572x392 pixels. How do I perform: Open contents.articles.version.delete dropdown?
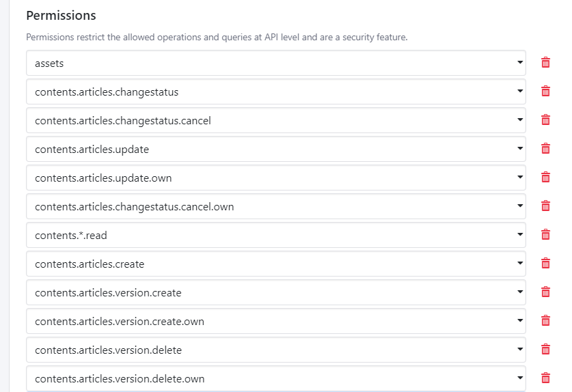coord(276,350)
